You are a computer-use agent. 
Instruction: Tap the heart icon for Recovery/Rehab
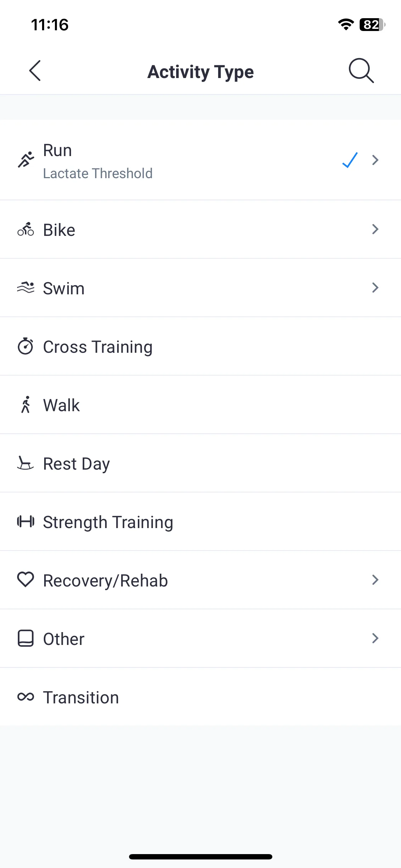[x=26, y=579]
